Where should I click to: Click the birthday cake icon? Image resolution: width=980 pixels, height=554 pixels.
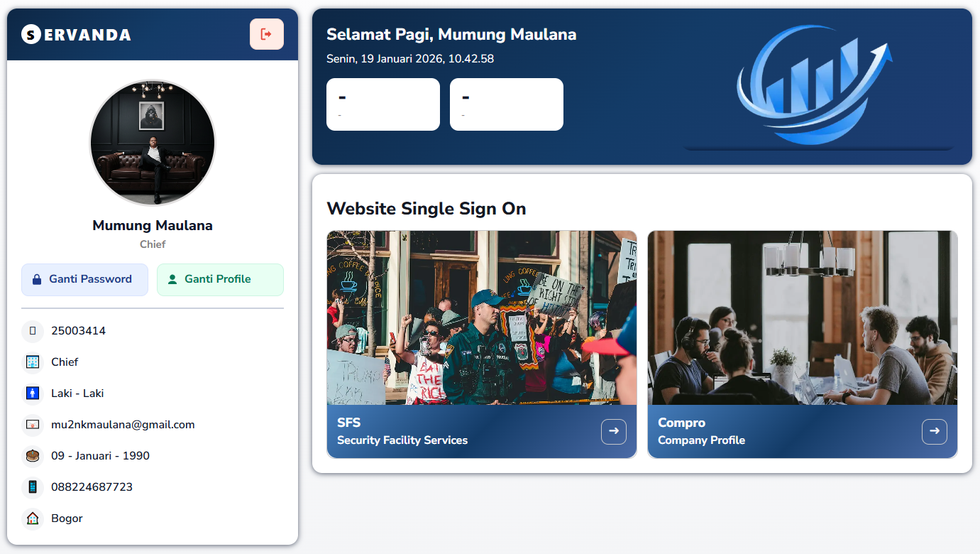click(x=33, y=456)
